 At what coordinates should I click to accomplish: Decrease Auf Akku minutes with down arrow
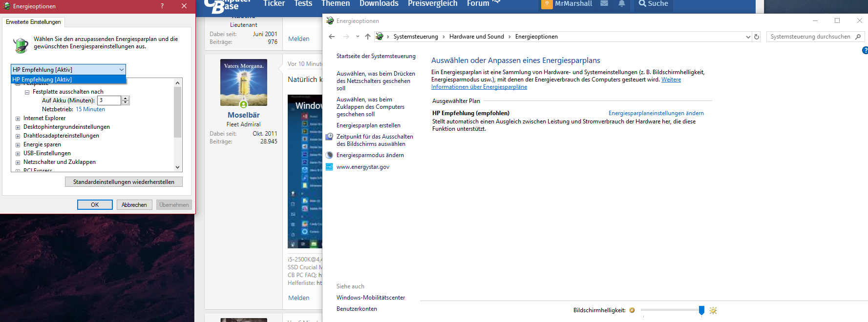tap(126, 102)
